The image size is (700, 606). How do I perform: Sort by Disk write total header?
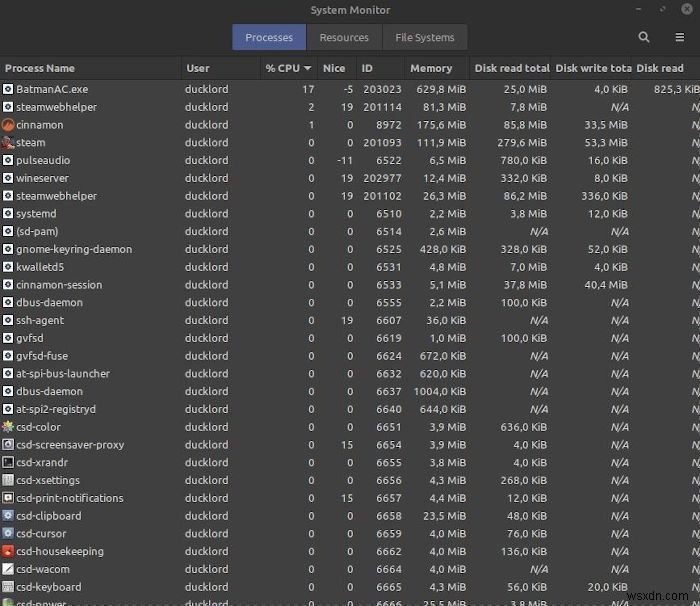[593, 68]
